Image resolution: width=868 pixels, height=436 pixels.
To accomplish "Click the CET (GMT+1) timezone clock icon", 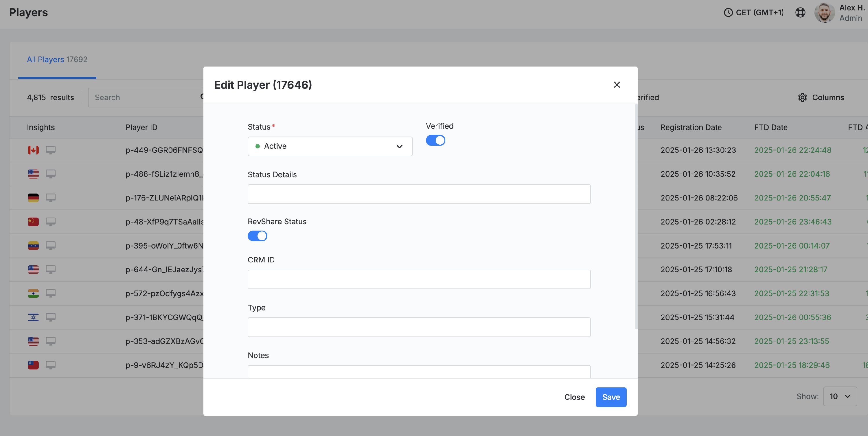I will (728, 12).
